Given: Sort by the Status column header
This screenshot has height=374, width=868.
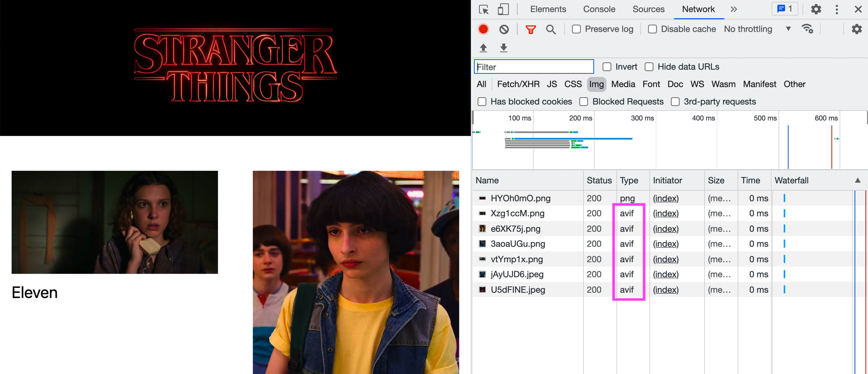Looking at the screenshot, I should coord(599,180).
